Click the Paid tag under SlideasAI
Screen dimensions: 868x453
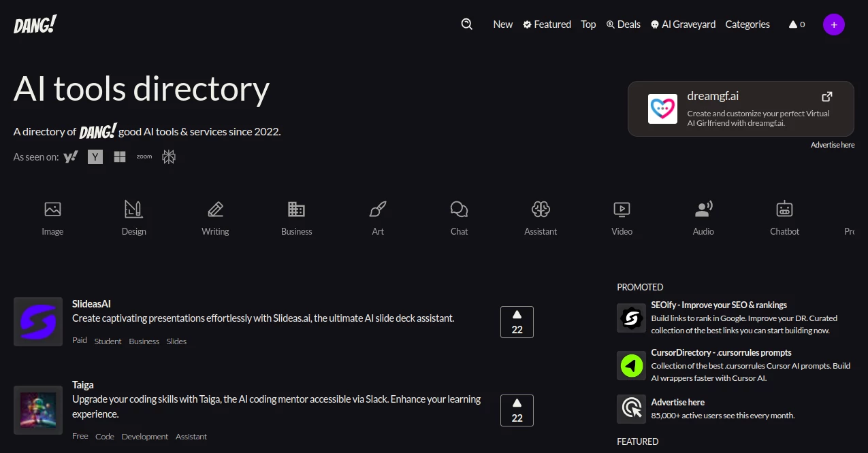coord(80,340)
